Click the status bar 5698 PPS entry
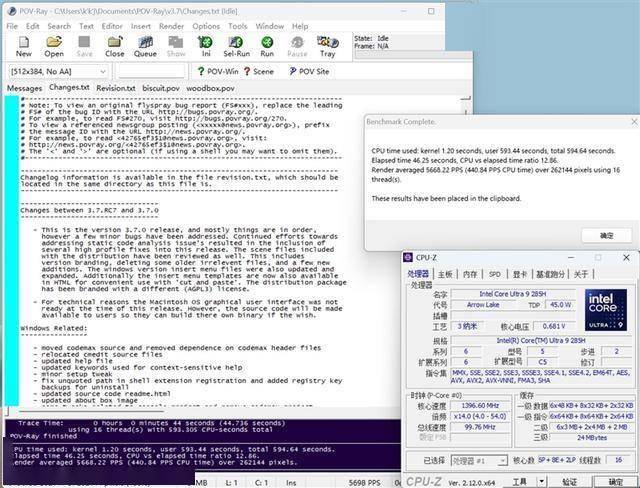Viewport: 640px width, 488px height. (364, 483)
